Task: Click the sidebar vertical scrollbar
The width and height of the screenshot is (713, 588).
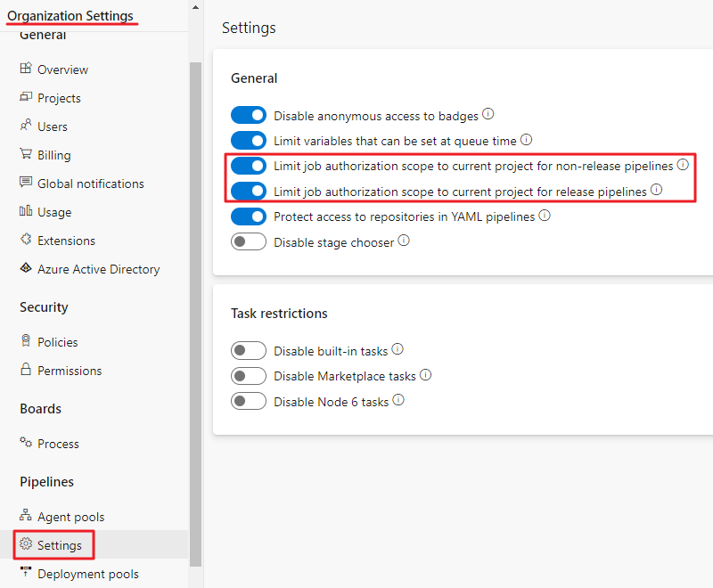Action: (x=196, y=312)
